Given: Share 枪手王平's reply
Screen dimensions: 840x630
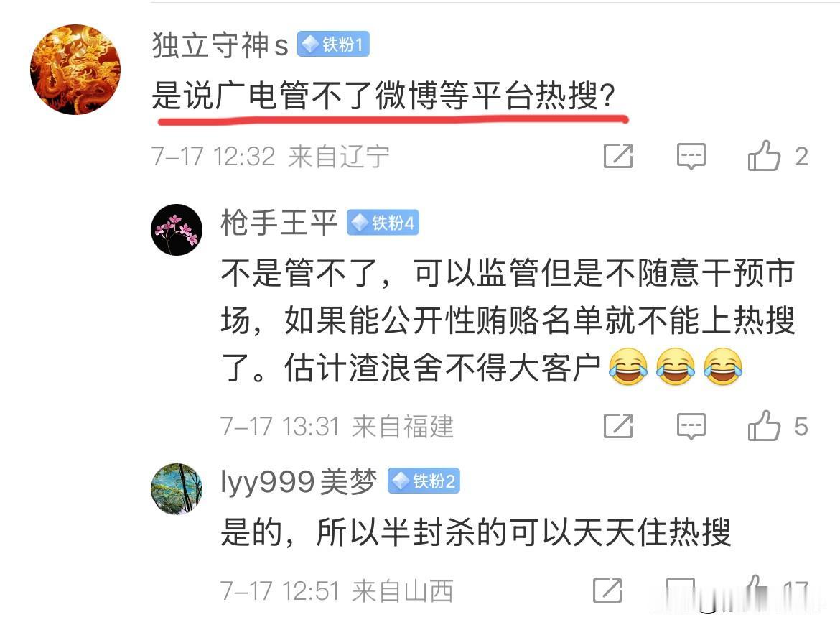Looking at the screenshot, I should [618, 426].
